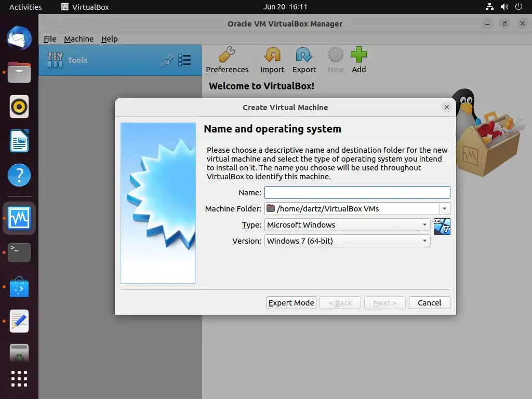Open VirtualBox app menu in top bar
Viewport: 532px width, 399px height.
(85, 7)
